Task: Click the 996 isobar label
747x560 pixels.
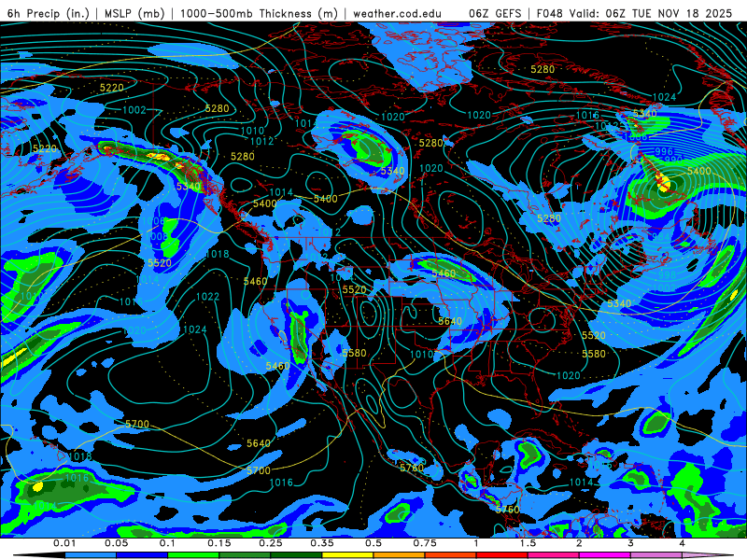Action: click(664, 151)
